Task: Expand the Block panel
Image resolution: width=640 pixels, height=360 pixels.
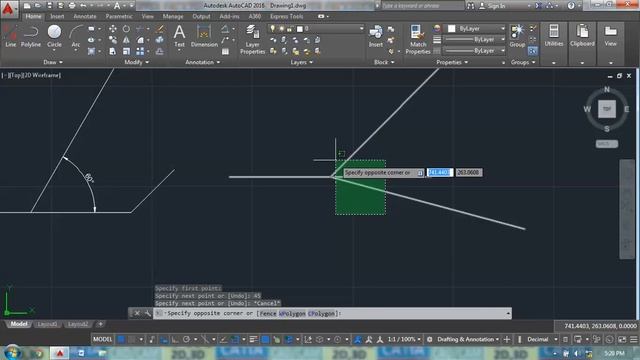Action: tap(384, 62)
